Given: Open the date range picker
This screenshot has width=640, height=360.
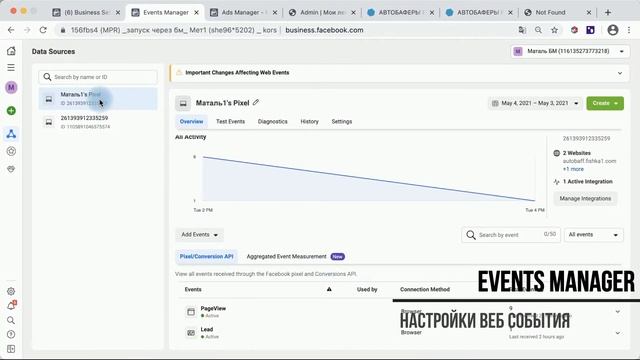Looking at the screenshot, I should click(536, 103).
